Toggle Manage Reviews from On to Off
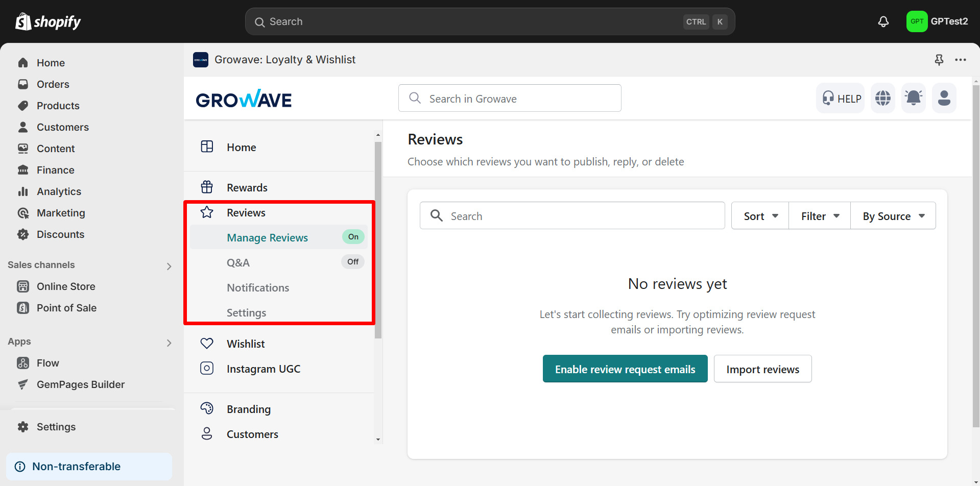980x486 pixels. 352,236
